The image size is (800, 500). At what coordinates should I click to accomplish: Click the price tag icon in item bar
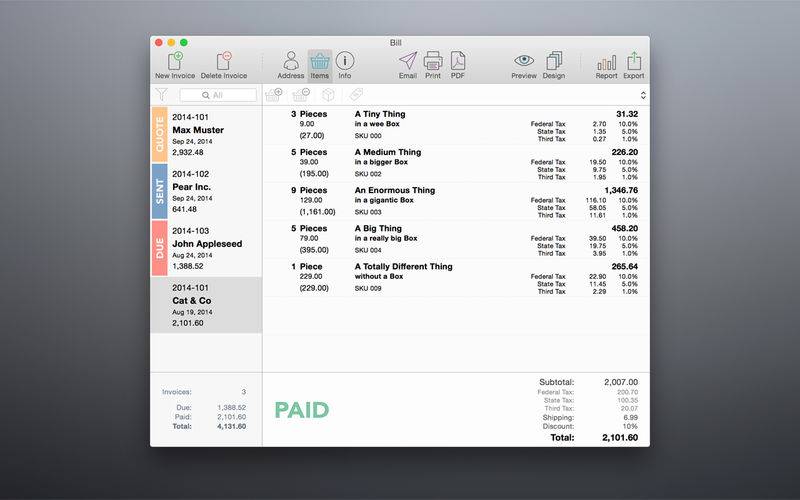(x=356, y=94)
